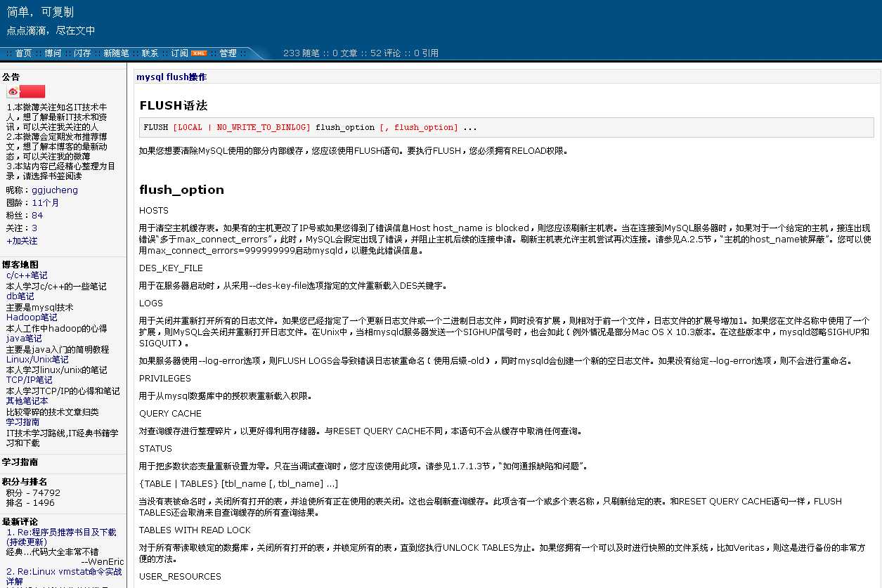Open java笔记 category link

(24, 339)
